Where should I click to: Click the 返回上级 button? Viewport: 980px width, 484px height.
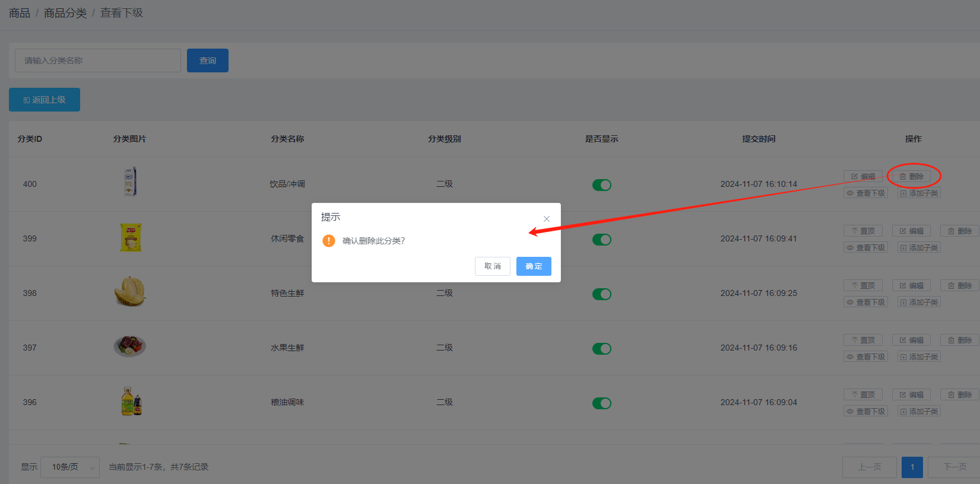click(x=45, y=100)
